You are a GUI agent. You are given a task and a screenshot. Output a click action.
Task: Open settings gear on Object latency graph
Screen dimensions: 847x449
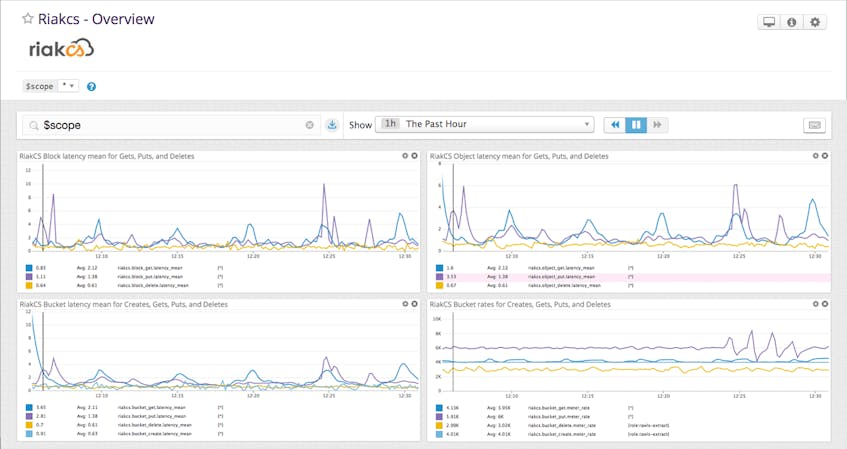click(x=816, y=156)
